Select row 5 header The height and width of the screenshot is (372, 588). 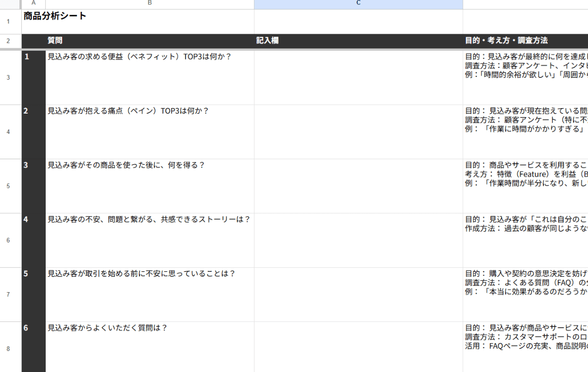pyautogui.click(x=8, y=186)
